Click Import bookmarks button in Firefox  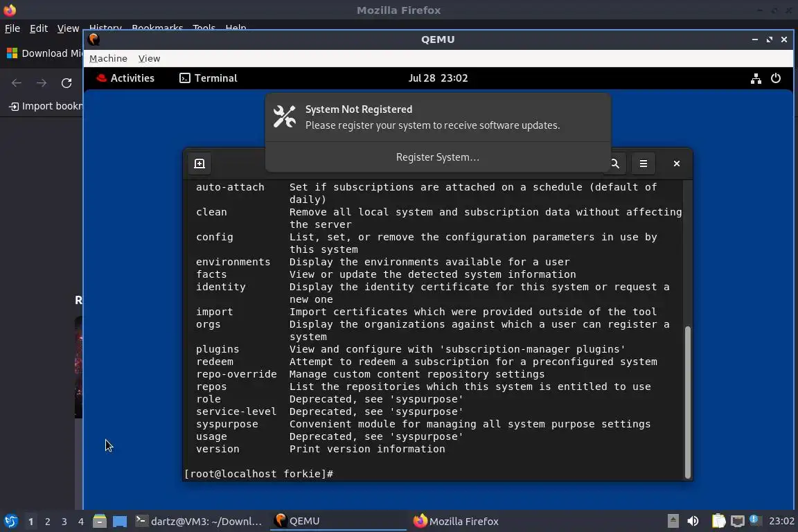[46, 106]
